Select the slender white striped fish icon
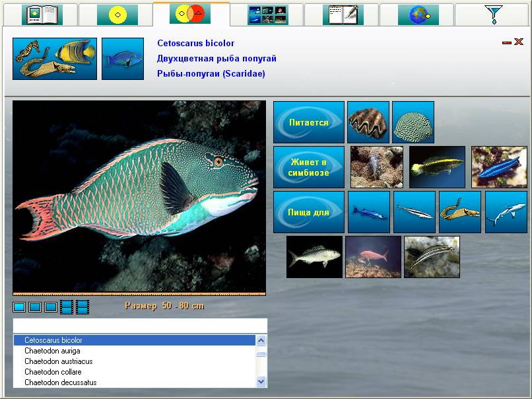The height and width of the screenshot is (399, 532). point(415,212)
